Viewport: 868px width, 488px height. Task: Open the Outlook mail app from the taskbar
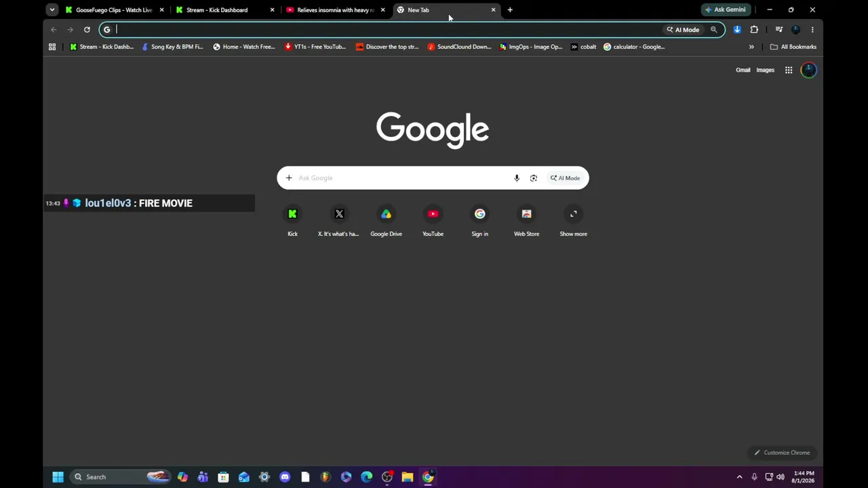pyautogui.click(x=244, y=477)
